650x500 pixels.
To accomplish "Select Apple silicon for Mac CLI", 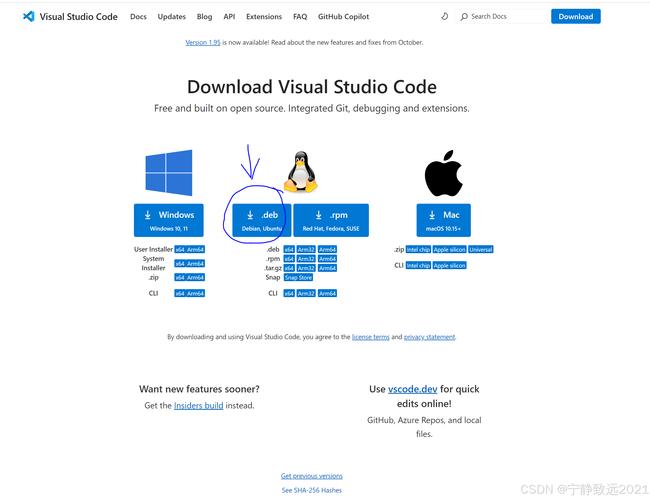I will click(450, 265).
